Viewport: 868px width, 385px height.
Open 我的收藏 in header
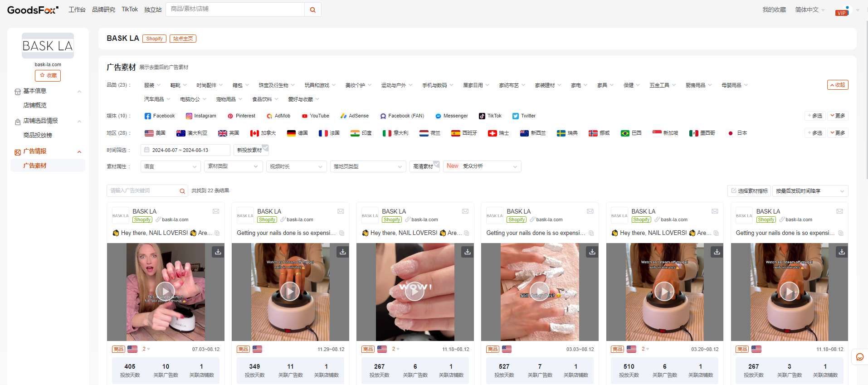point(774,10)
